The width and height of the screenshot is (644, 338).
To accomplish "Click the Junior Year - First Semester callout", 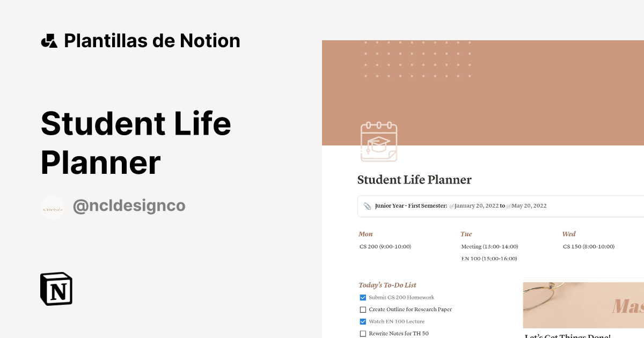I will click(x=410, y=205).
